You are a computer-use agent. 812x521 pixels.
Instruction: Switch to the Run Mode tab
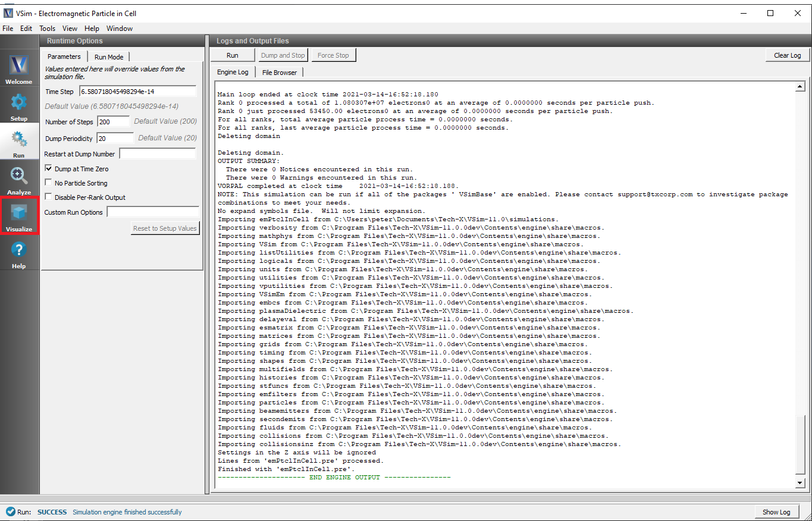pyautogui.click(x=109, y=57)
